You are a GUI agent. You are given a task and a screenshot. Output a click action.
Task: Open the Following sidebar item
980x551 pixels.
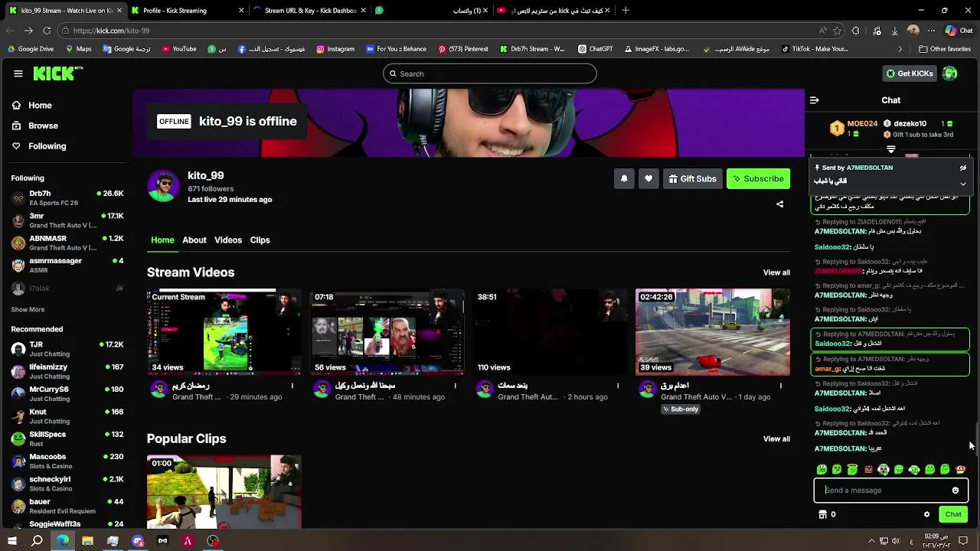click(47, 146)
